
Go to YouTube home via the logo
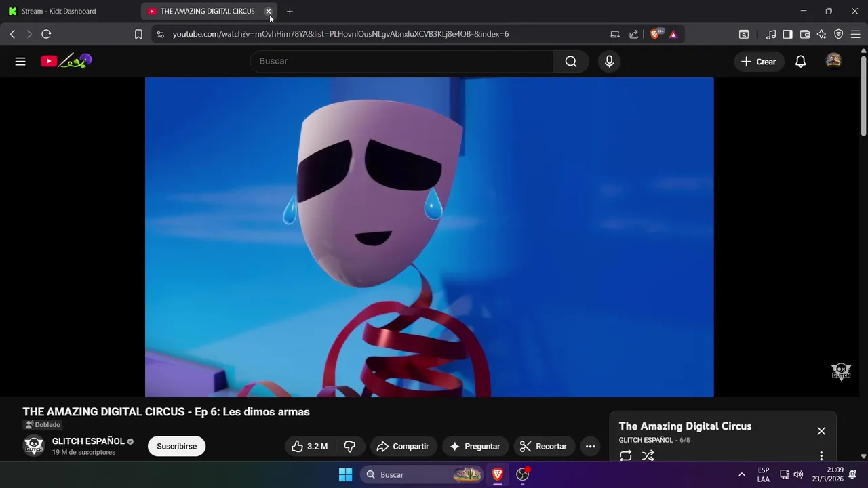(66, 61)
